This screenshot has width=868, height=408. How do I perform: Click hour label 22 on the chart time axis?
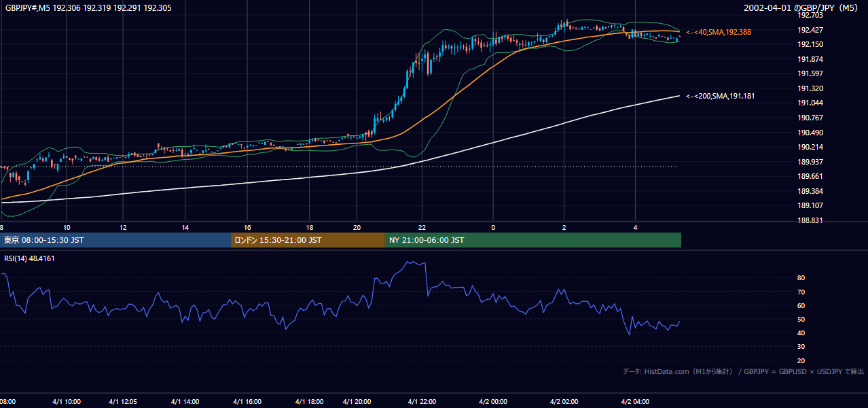coord(422,227)
